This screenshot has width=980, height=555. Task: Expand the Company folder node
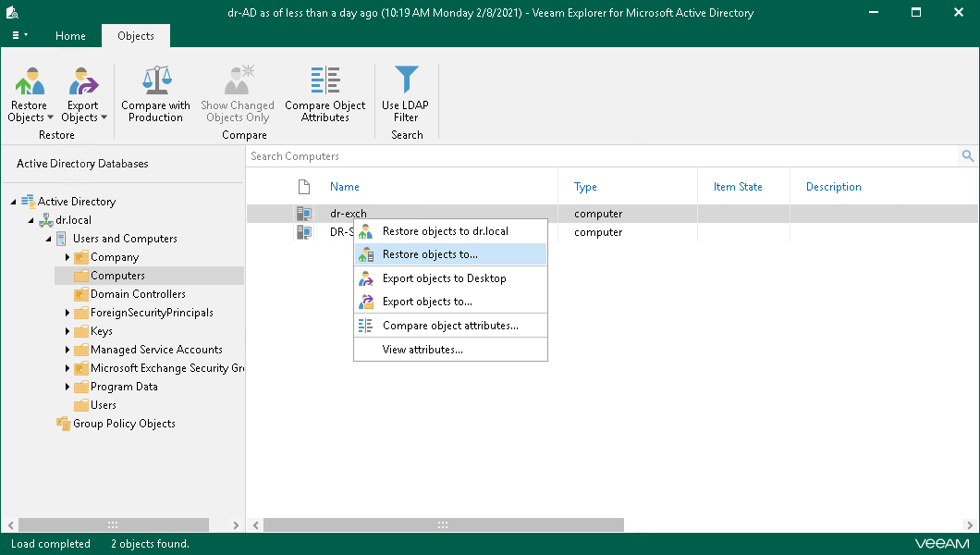pyautogui.click(x=67, y=257)
